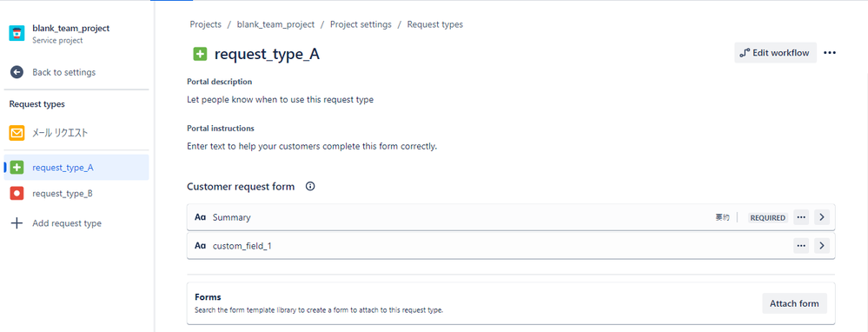Open the Summary field options menu

801,217
